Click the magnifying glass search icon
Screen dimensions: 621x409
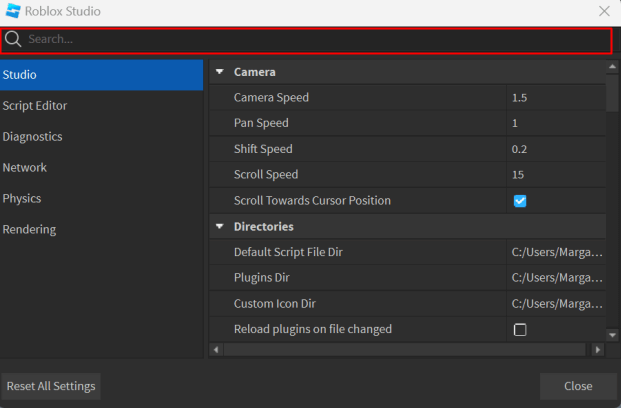pos(14,40)
